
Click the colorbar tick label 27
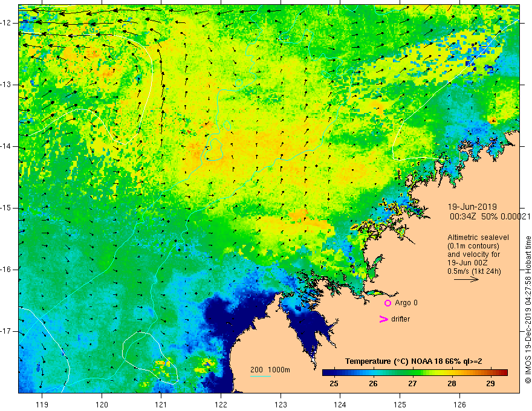coord(412,384)
